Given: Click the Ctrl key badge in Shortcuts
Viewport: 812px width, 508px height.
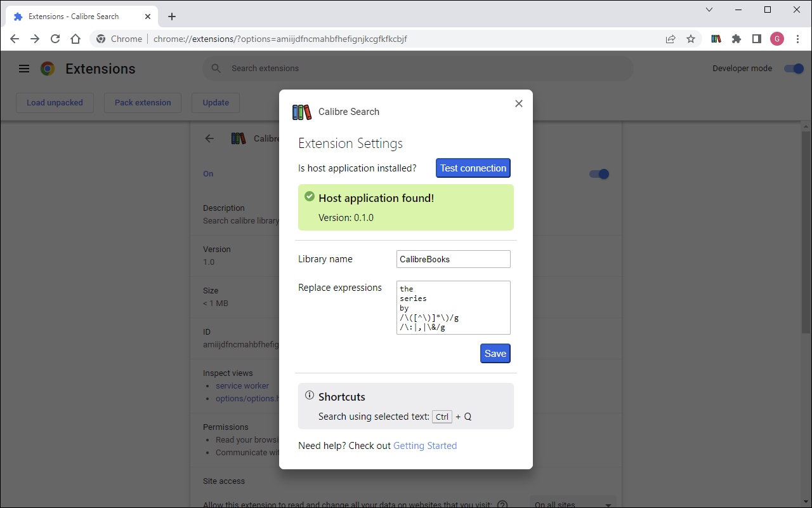Looking at the screenshot, I should tap(442, 417).
